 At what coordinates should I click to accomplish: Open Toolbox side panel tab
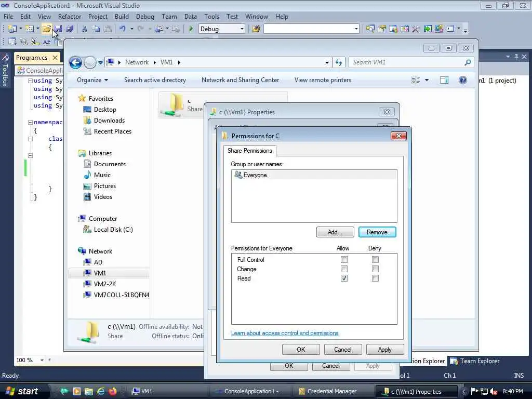[x=5, y=70]
